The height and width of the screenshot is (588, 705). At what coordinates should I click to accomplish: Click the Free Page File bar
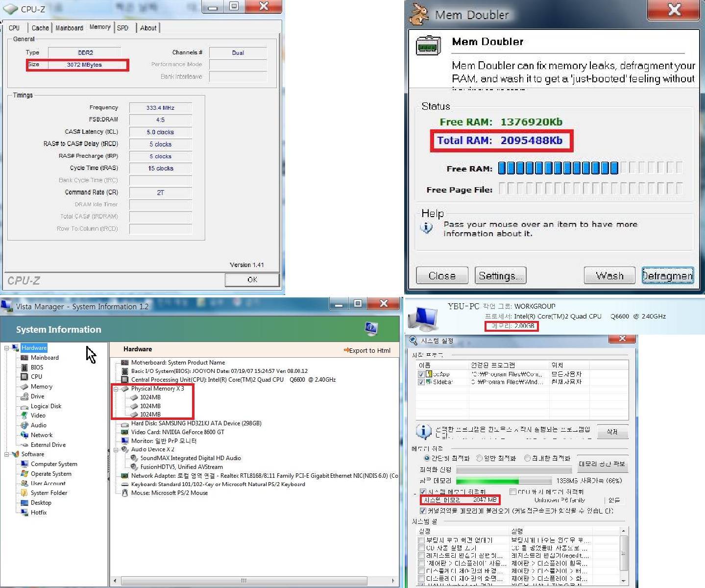(590, 188)
